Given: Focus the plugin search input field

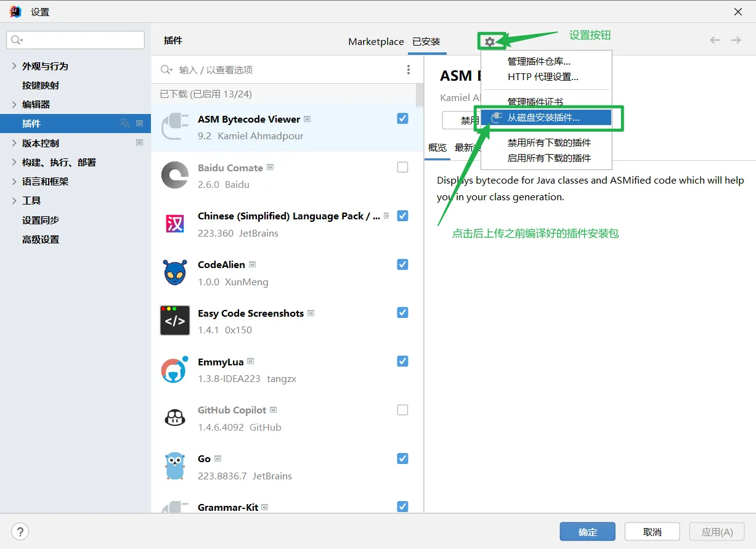Looking at the screenshot, I should click(287, 70).
